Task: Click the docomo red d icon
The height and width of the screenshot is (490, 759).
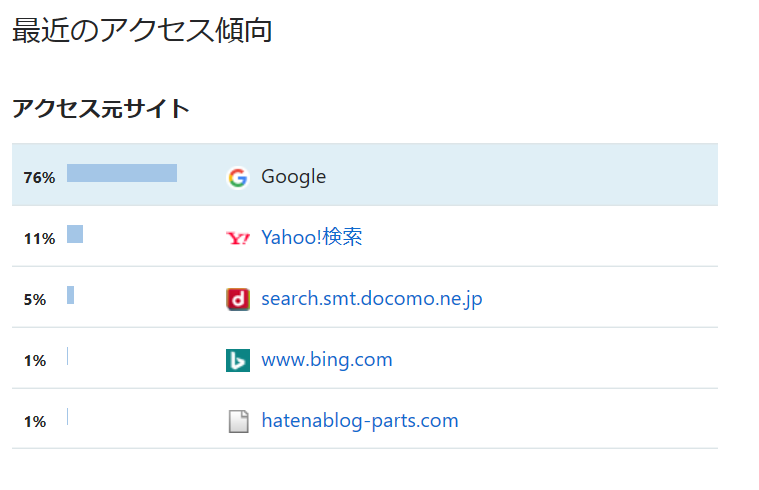Action: (237, 299)
